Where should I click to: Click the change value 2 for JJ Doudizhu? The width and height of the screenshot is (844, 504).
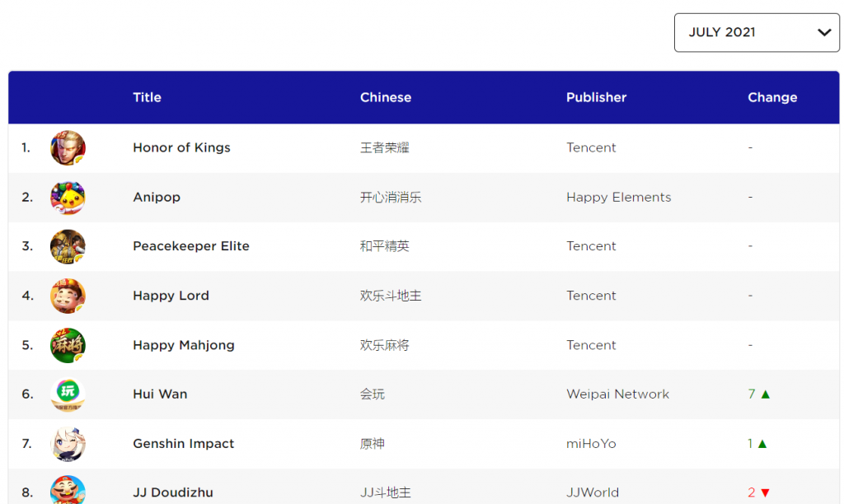(x=752, y=492)
